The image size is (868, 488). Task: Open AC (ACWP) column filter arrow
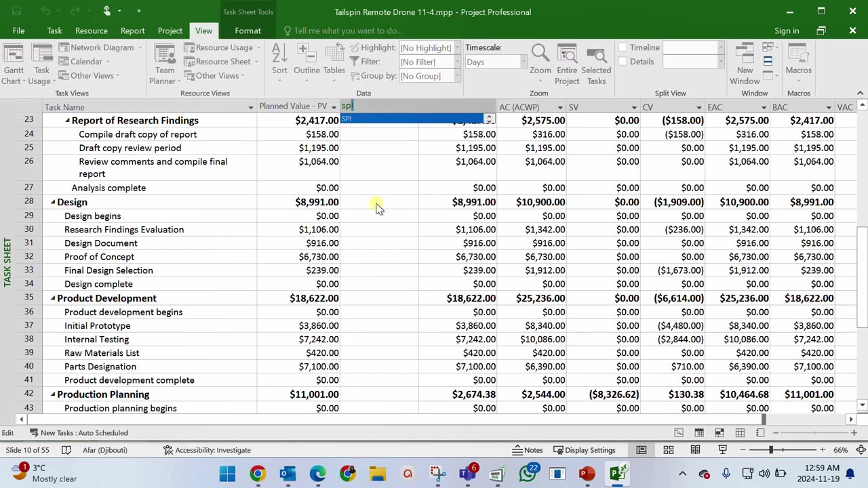[x=559, y=107]
